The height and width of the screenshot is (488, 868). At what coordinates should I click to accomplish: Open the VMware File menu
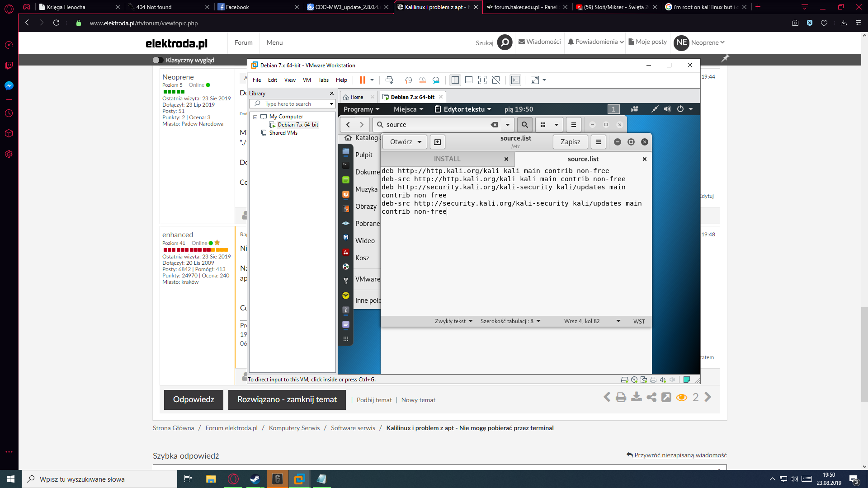pyautogui.click(x=257, y=80)
